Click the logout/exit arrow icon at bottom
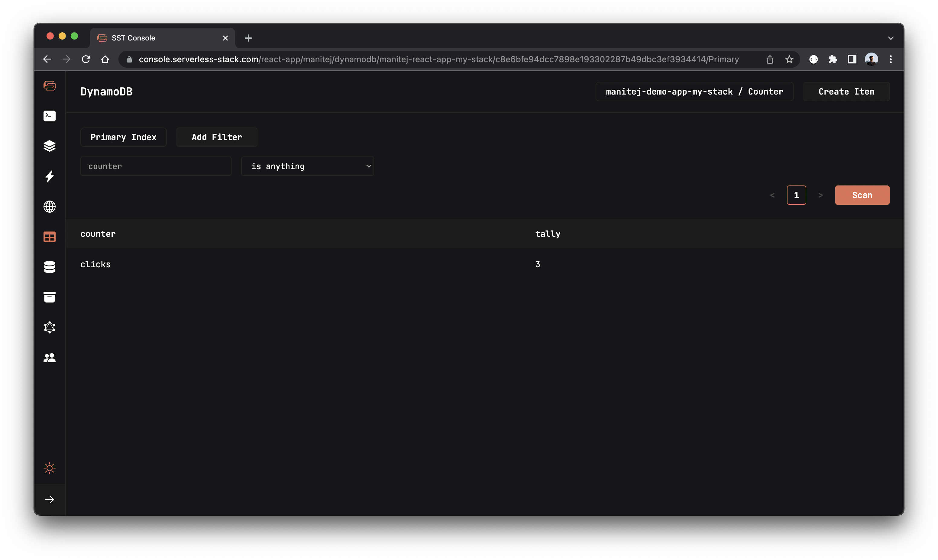This screenshot has width=938, height=560. click(x=50, y=499)
